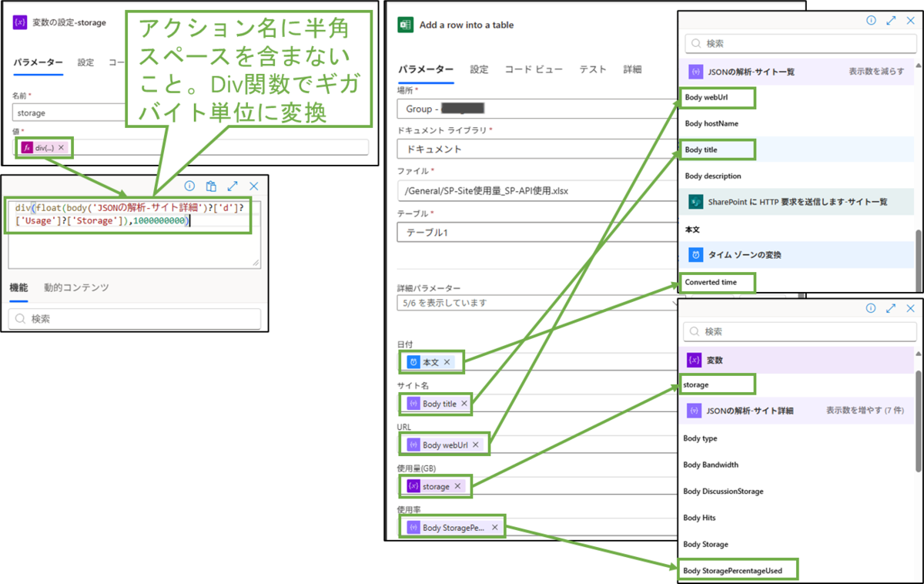Image resolution: width=924 pixels, height=584 pixels.
Task: Click the fx icon on div(...) token
Action: click(27, 147)
